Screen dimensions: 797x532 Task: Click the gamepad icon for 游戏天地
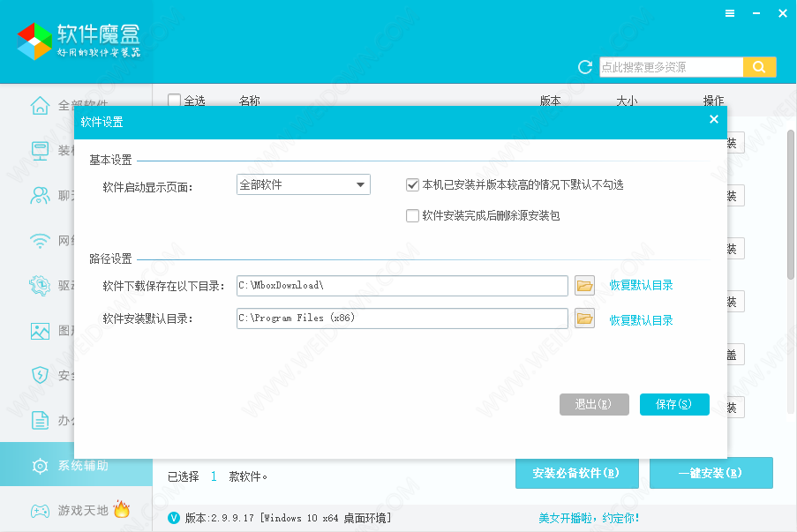[x=40, y=510]
